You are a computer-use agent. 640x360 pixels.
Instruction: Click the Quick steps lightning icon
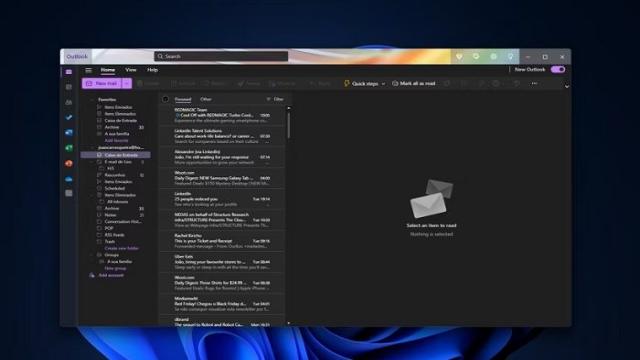[347, 83]
